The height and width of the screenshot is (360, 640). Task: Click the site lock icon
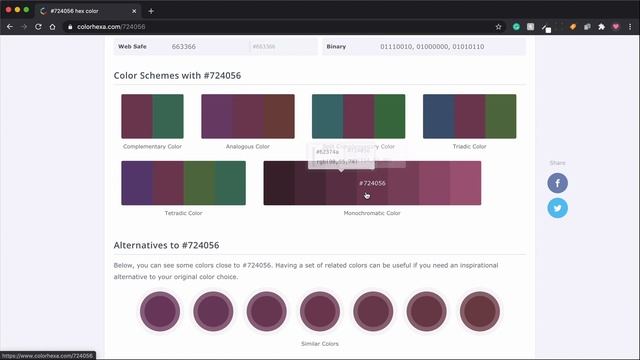70,27
